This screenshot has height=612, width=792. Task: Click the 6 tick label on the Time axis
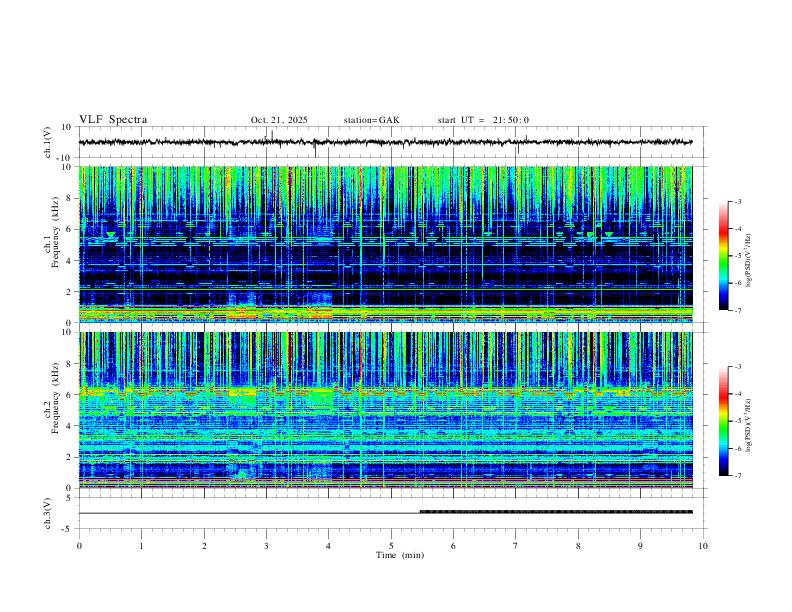pos(453,546)
